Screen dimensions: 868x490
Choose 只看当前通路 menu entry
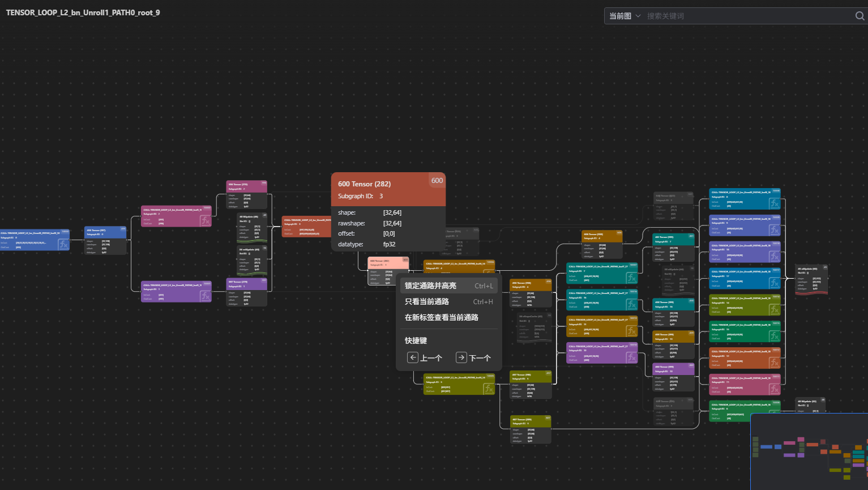coord(426,302)
